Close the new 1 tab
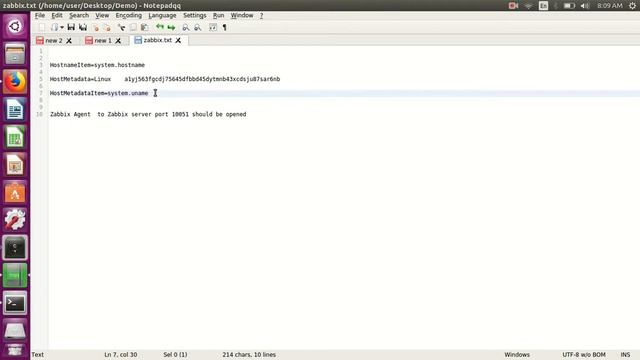Screen dimensions: 640x360 (118, 41)
